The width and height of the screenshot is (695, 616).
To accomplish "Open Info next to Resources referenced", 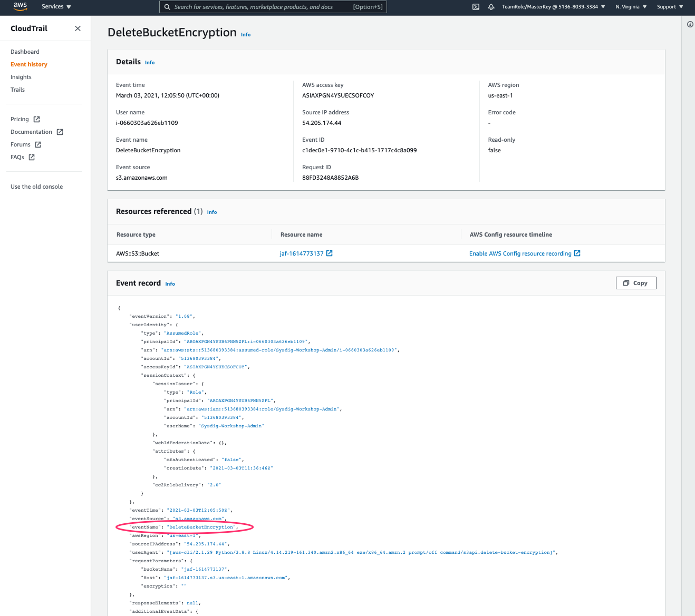I will click(212, 212).
